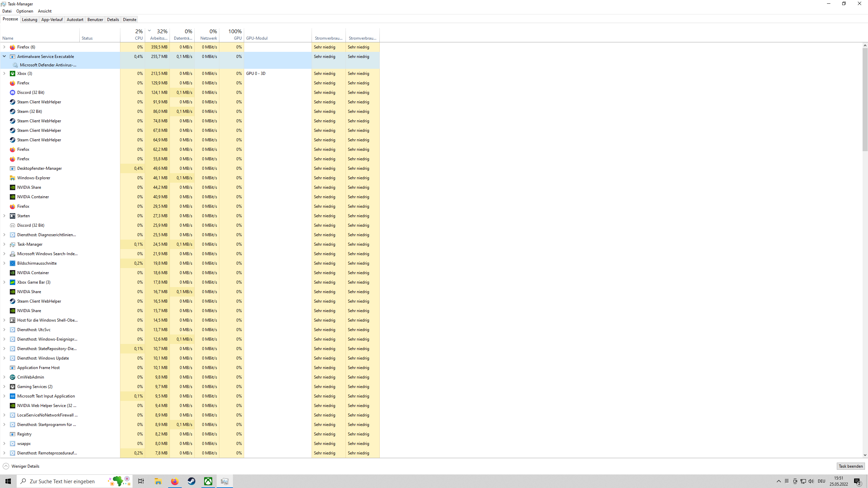The image size is (868, 488).
Task: Expand the Xbox Game Bar (3) group
Action: [x=4, y=282]
